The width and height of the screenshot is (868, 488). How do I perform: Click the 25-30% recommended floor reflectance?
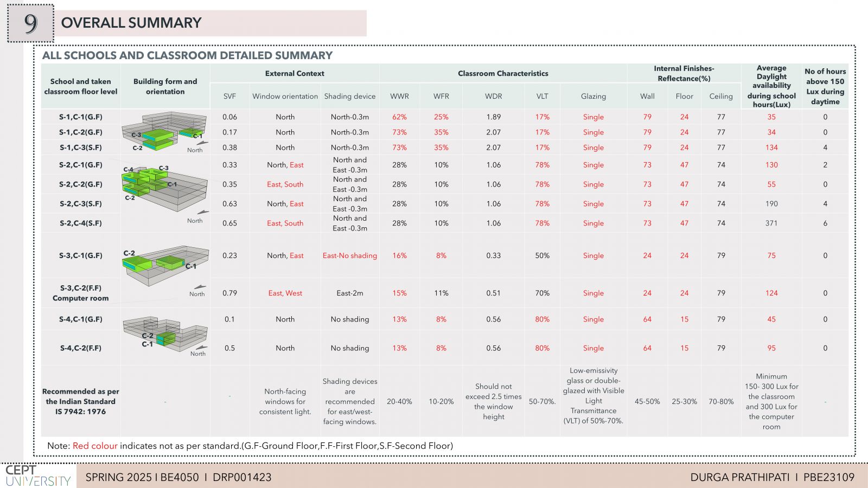point(684,401)
